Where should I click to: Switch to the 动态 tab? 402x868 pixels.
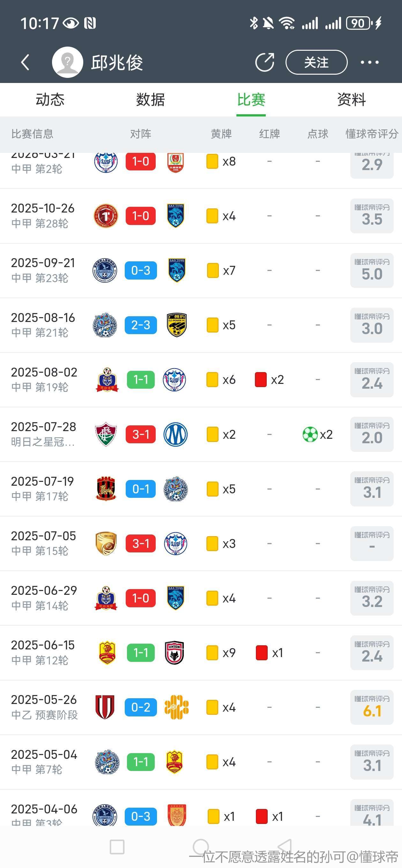point(50,100)
